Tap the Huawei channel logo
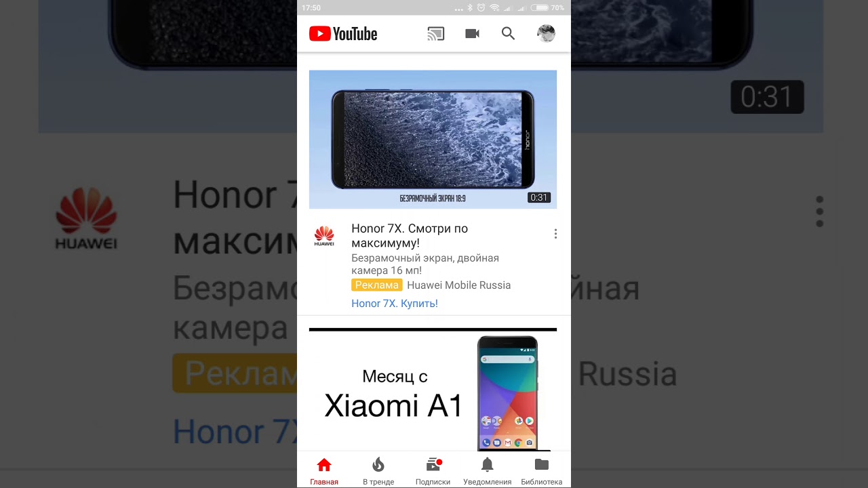Screen dimensions: 868x488 coord(324,236)
